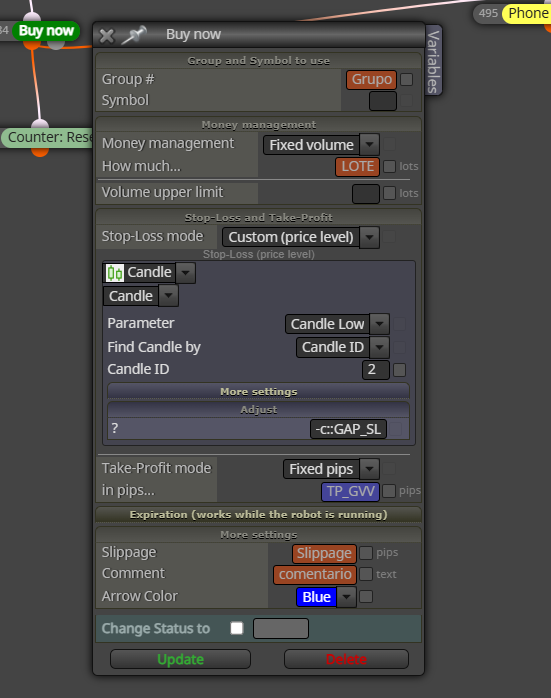Enable the Change Status to checkbox
551x698 pixels.
tap(237, 628)
